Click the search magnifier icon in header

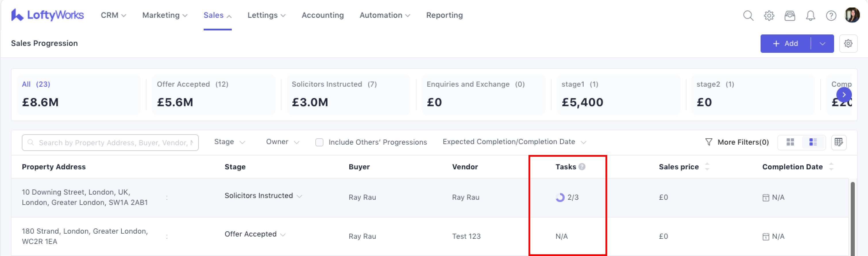tap(748, 15)
